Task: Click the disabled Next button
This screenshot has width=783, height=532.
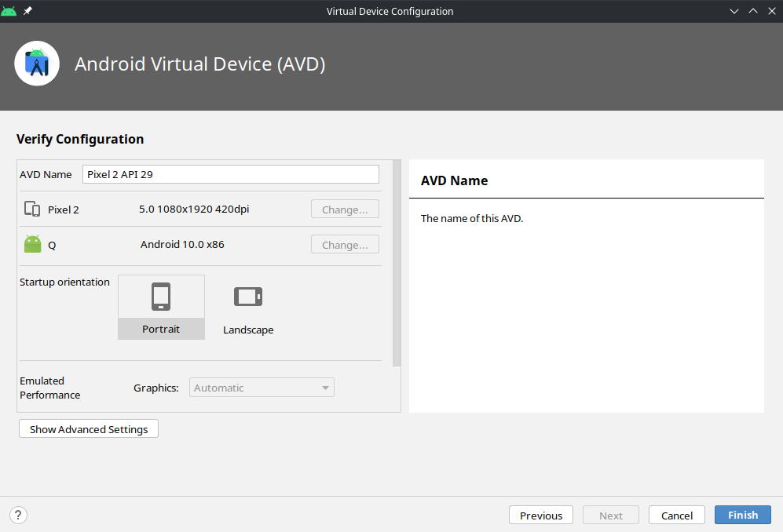Action: coord(610,515)
